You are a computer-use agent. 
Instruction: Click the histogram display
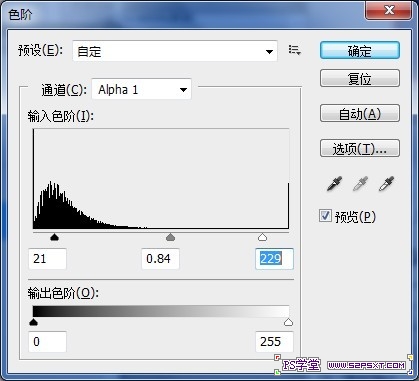point(161,179)
